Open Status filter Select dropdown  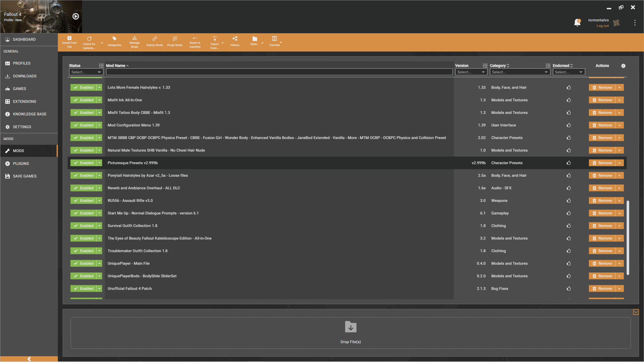(86, 72)
